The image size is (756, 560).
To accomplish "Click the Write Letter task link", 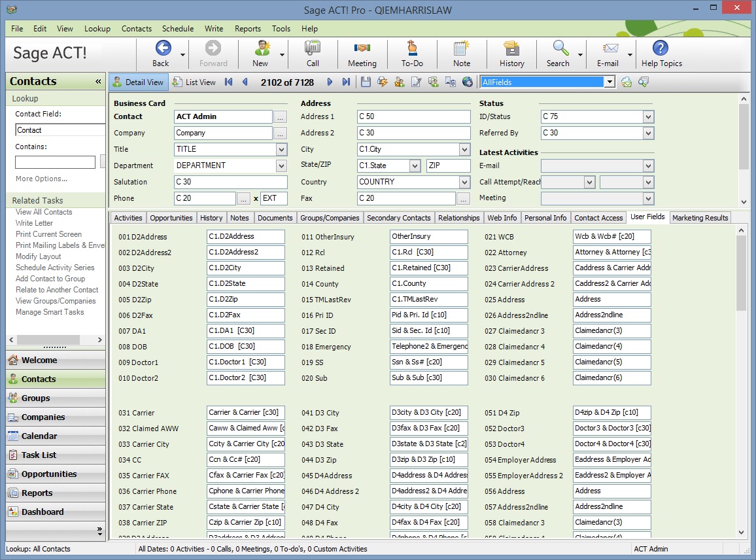I will pyautogui.click(x=34, y=223).
